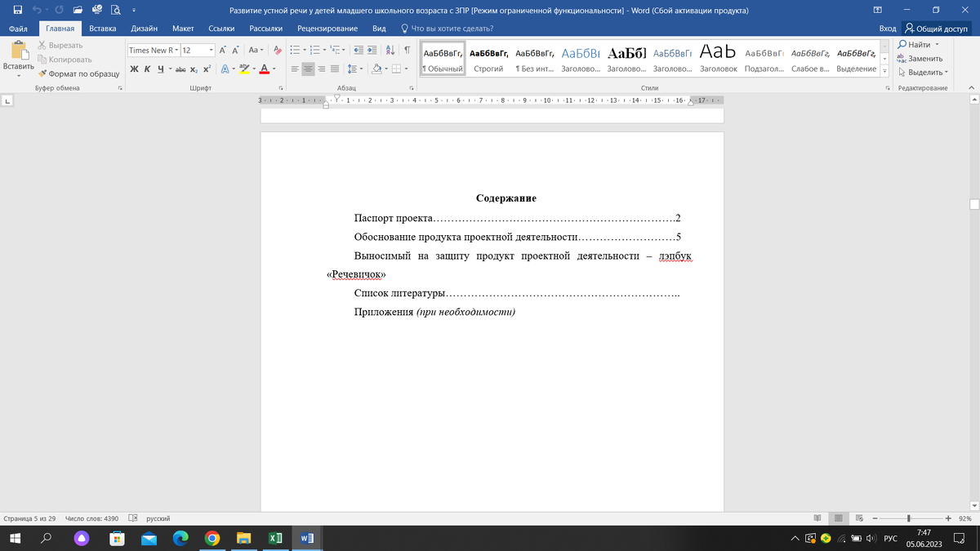Decrease paragraph indent
The image size is (980, 551).
point(358,50)
